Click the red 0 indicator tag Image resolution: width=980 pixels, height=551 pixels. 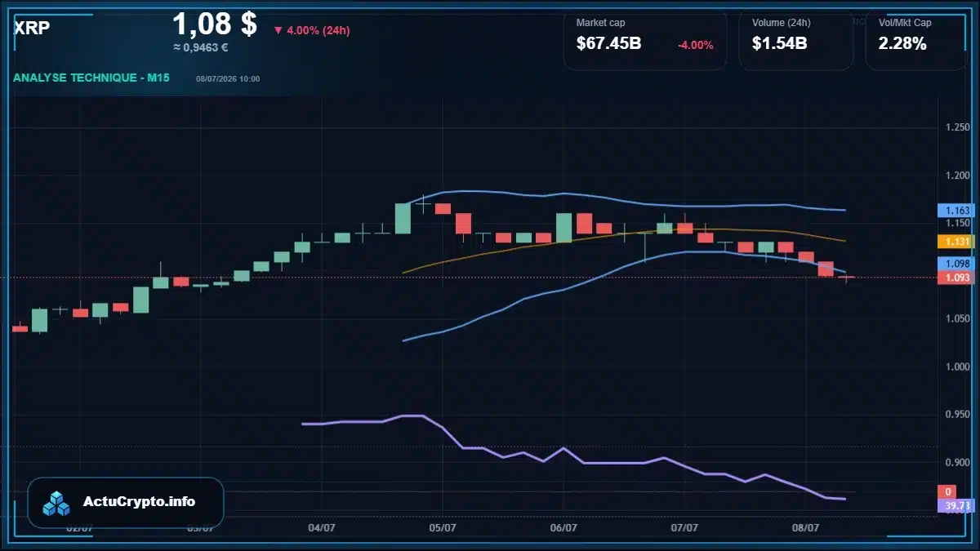[947, 492]
